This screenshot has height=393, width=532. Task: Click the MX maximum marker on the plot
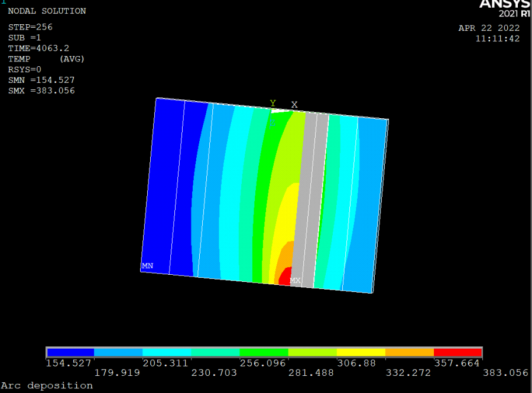click(x=295, y=280)
